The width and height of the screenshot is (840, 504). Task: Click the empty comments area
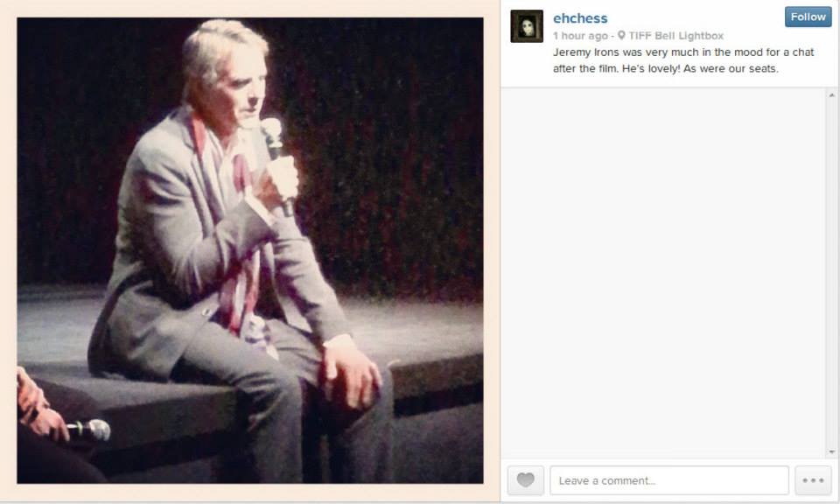click(664, 273)
